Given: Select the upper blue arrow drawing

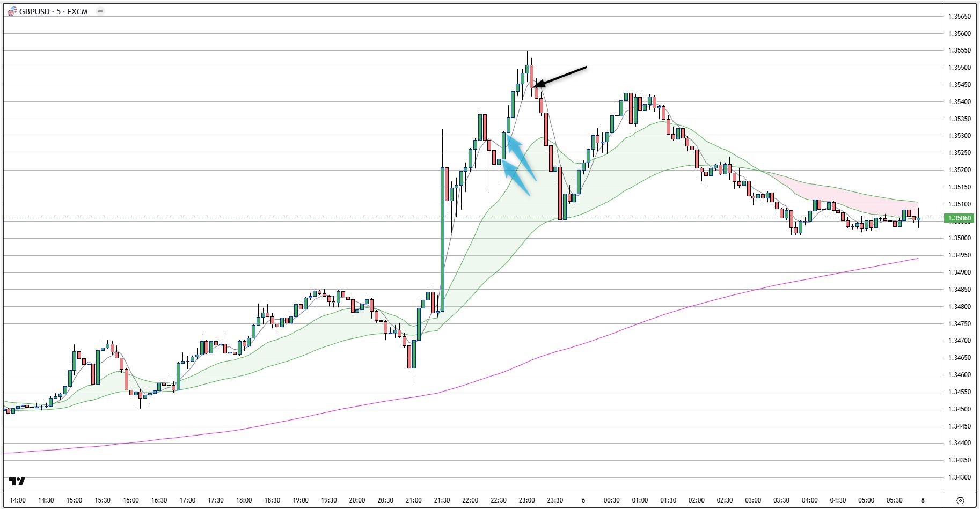Looking at the screenshot, I should (521, 157).
